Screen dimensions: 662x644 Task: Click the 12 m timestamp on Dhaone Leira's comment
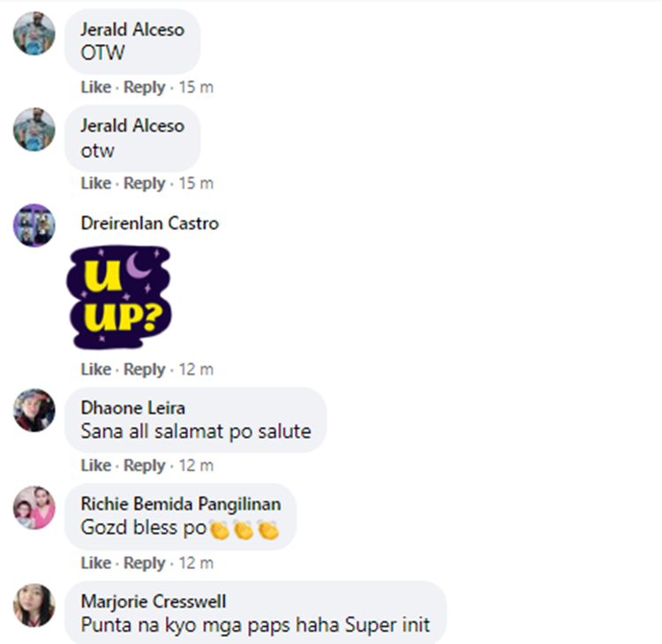point(196,466)
